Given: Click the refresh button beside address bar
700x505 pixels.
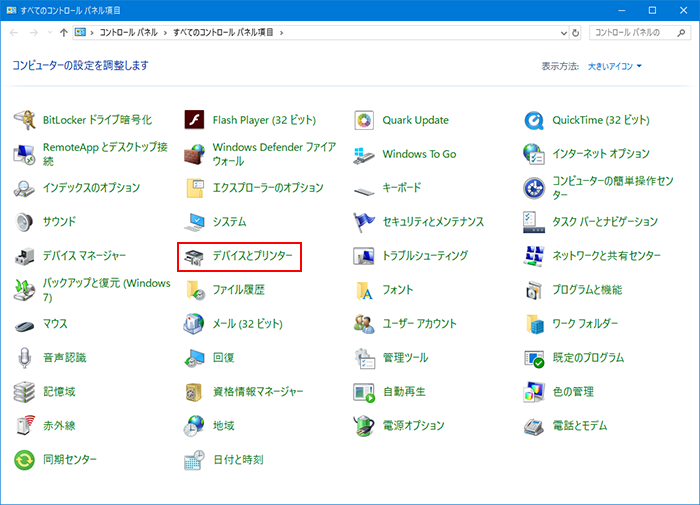Looking at the screenshot, I should point(575,32).
